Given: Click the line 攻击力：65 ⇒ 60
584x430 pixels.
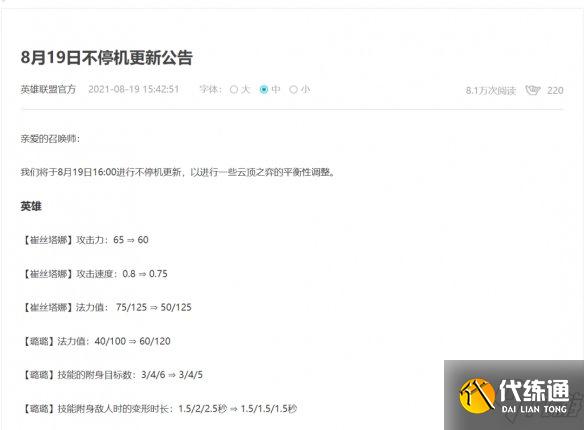Looking at the screenshot, I should click(x=85, y=240).
